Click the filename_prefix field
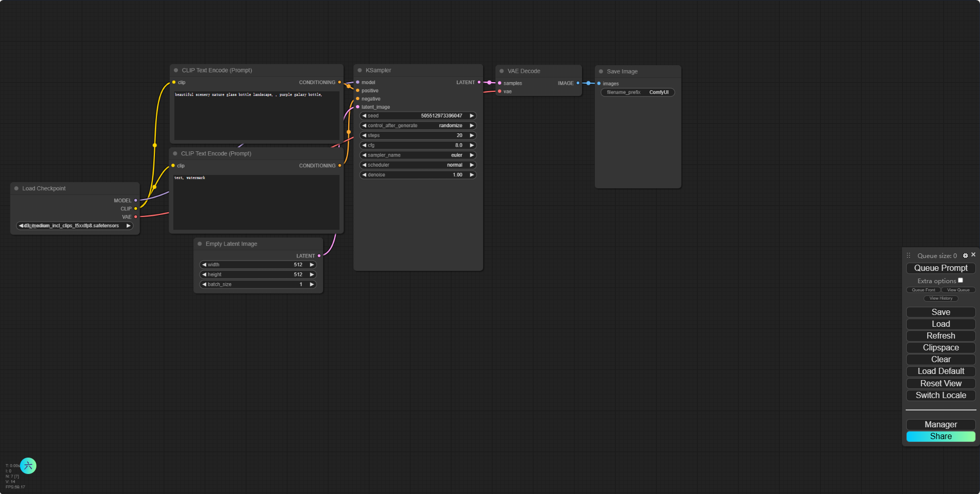Viewport: 980px width, 494px height. pos(637,92)
